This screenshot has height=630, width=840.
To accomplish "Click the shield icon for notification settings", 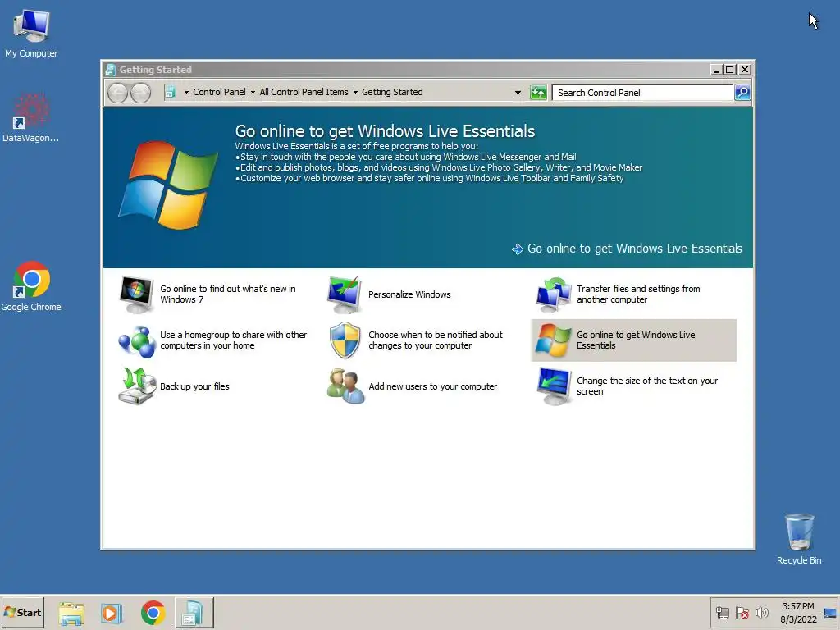I will [x=345, y=340].
